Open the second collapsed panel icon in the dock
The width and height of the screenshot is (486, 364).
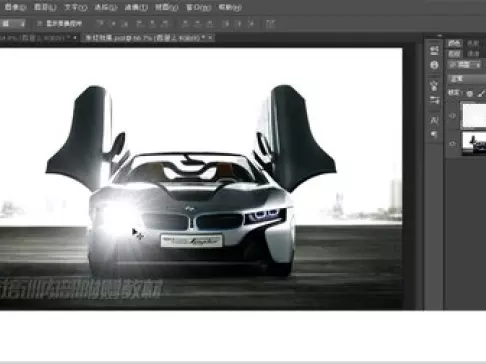point(434,65)
